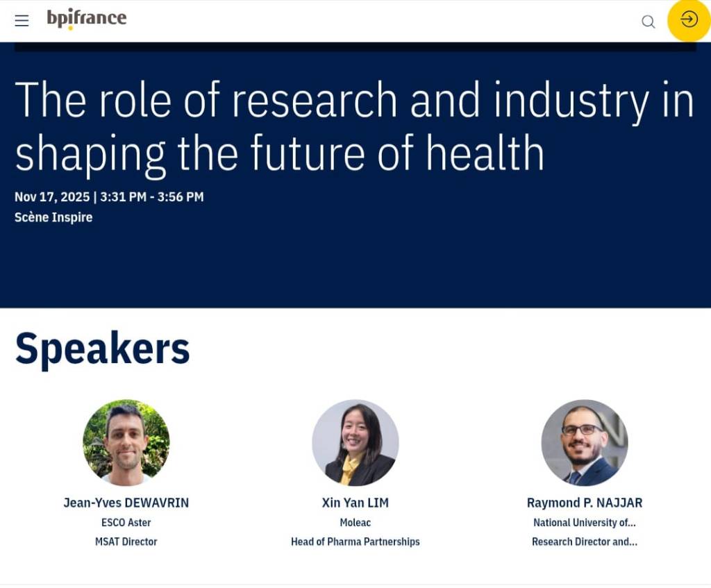The image size is (711, 588).
Task: Open Raymond P. NAJJAR name link
Action: (x=584, y=503)
